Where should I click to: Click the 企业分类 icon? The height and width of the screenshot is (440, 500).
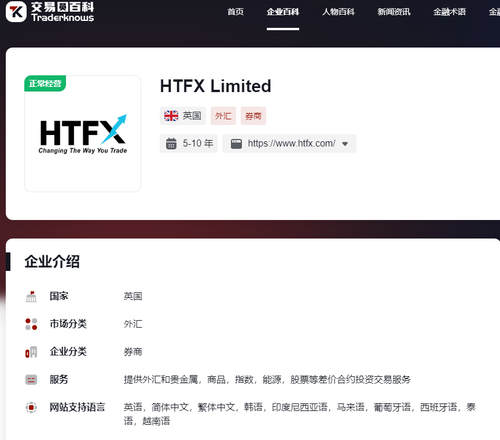31,352
